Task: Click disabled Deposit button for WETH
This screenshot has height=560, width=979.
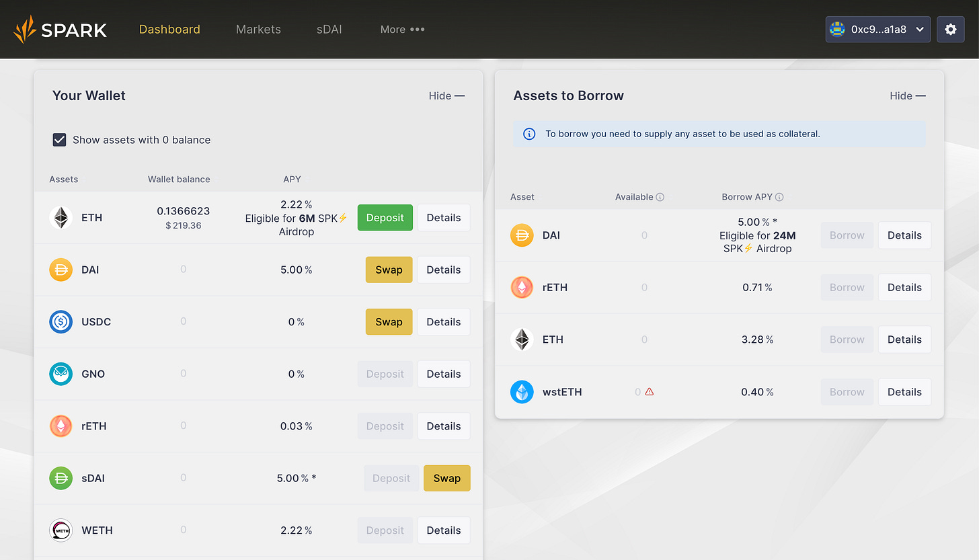Action: point(385,530)
